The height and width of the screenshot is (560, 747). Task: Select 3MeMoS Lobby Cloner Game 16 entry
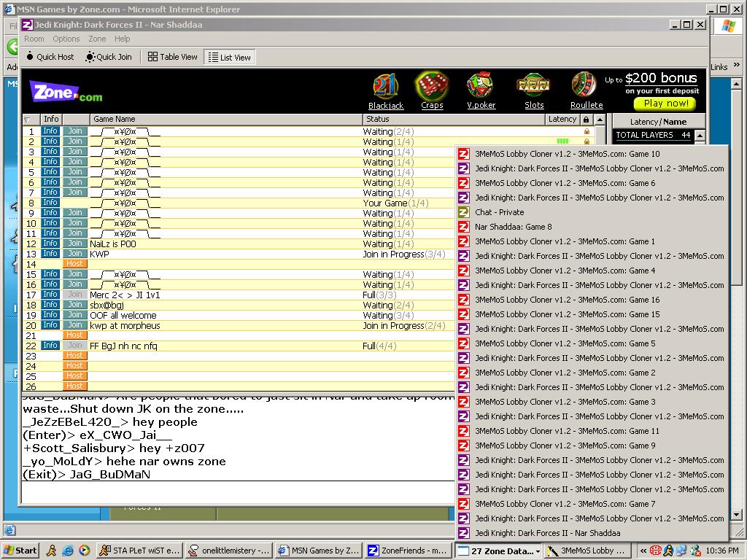[x=592, y=300]
